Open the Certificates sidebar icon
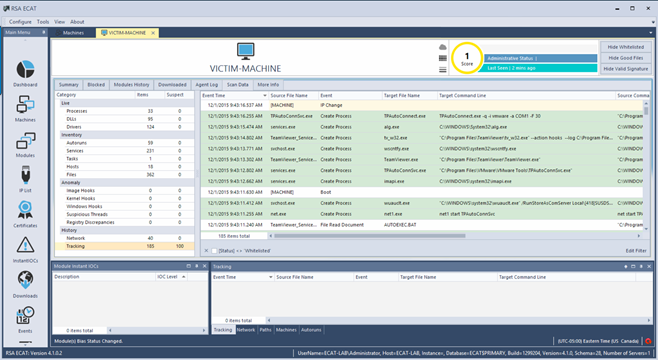The image size is (658, 360). (x=25, y=210)
